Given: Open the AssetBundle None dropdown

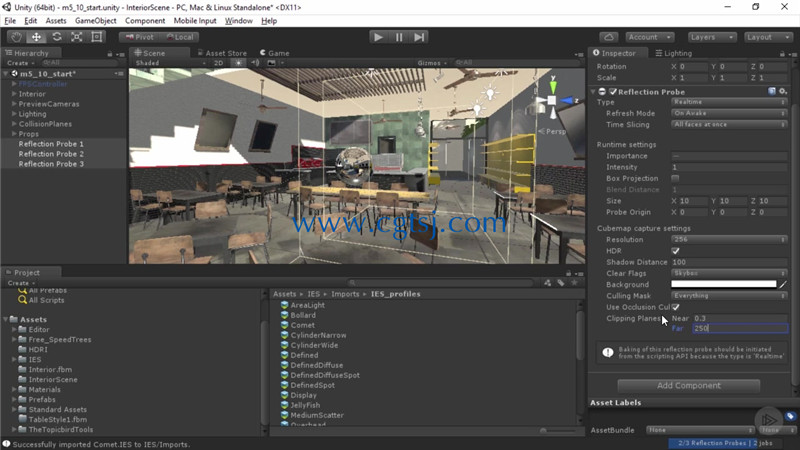Looking at the screenshot, I should pos(700,430).
